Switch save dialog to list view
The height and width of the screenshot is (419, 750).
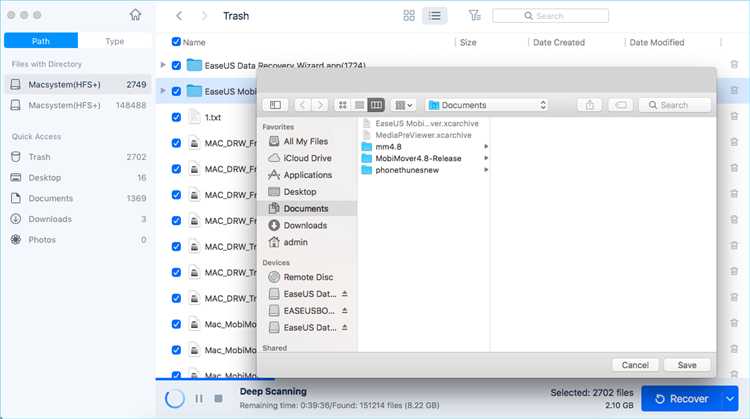(x=359, y=105)
